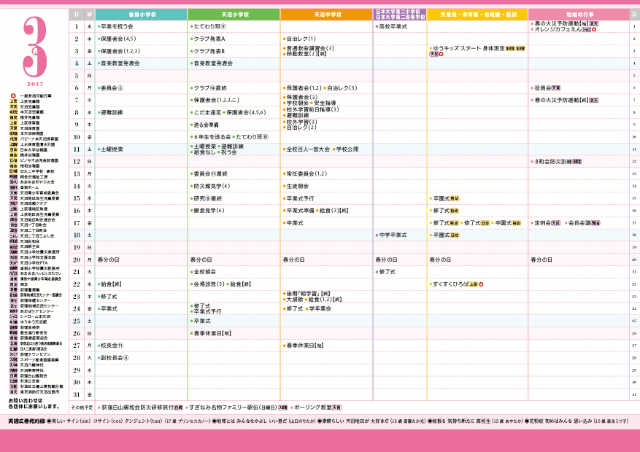Click 生徒朝会 on day 14
The image size is (640, 452).
point(298,186)
